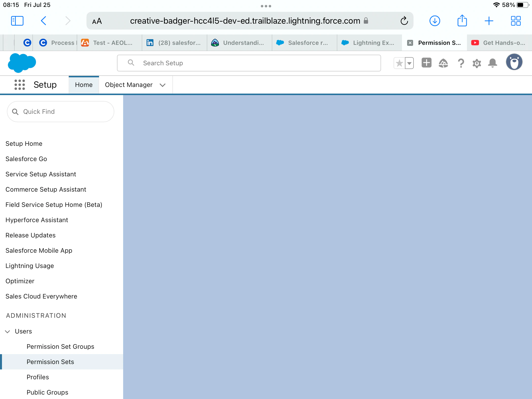Viewport: 532px width, 399px height.
Task: Click the Salesforce cloud logo
Action: click(22, 63)
